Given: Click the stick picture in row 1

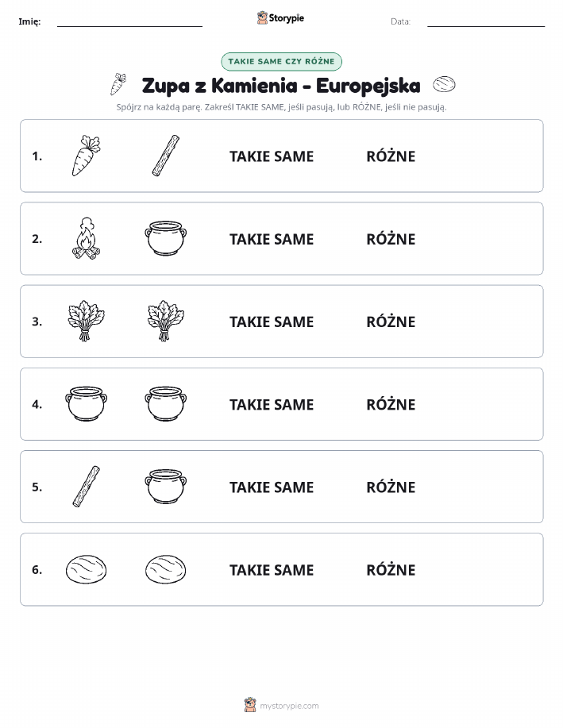Looking at the screenshot, I should click(x=166, y=156).
